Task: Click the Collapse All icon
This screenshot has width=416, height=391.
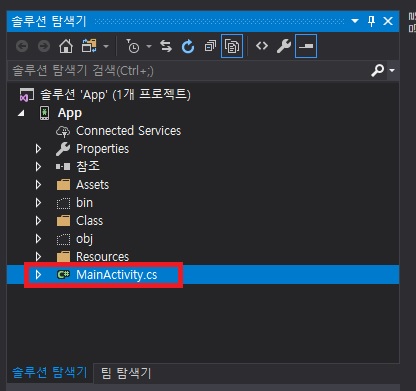Action: click(x=210, y=46)
